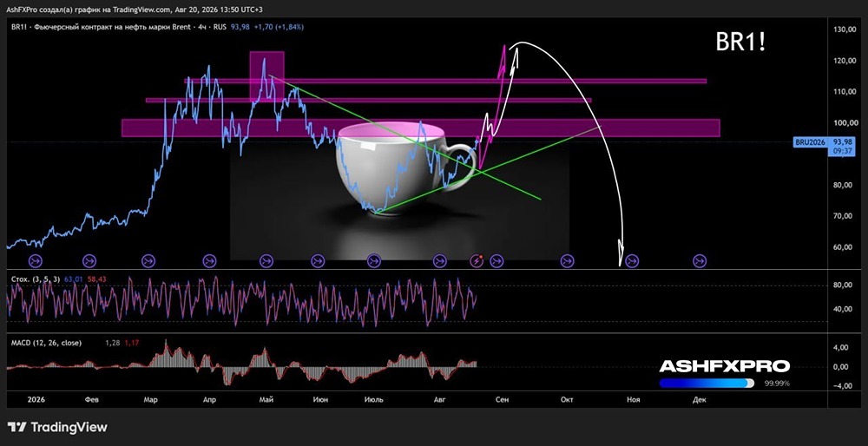868x446 pixels.
Task: Open the event marker above the Мар label
Action: pyautogui.click(x=148, y=260)
